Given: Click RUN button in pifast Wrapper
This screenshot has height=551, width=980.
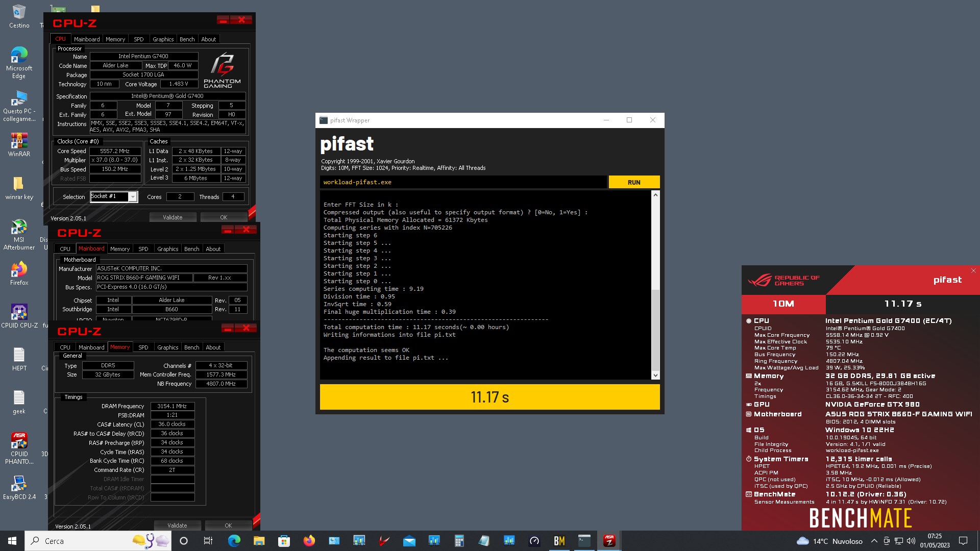Looking at the screenshot, I should tap(634, 182).
